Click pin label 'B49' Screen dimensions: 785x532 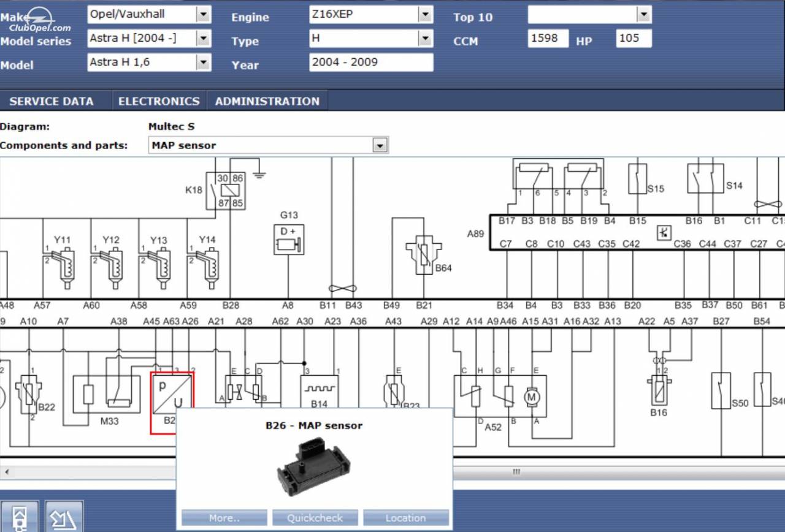[391, 305]
